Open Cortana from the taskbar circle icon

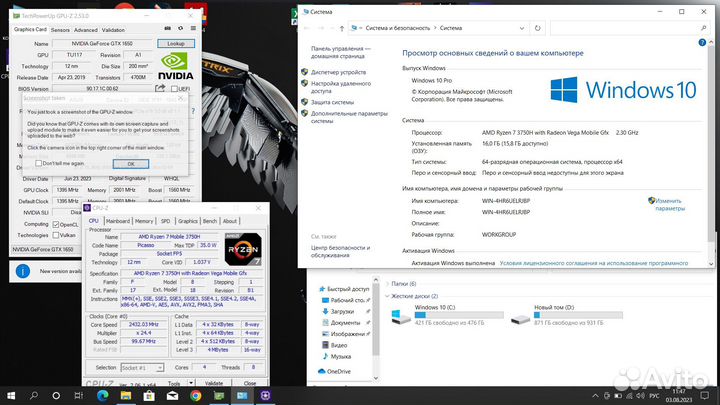pos(56,395)
